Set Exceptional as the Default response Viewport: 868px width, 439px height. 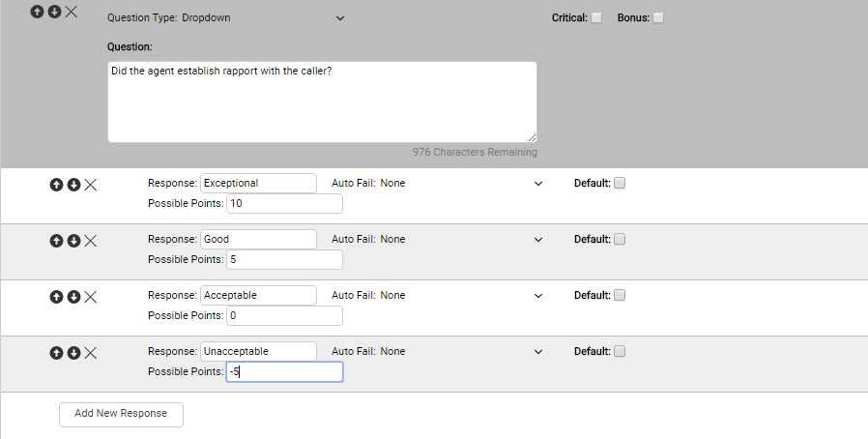[620, 184]
